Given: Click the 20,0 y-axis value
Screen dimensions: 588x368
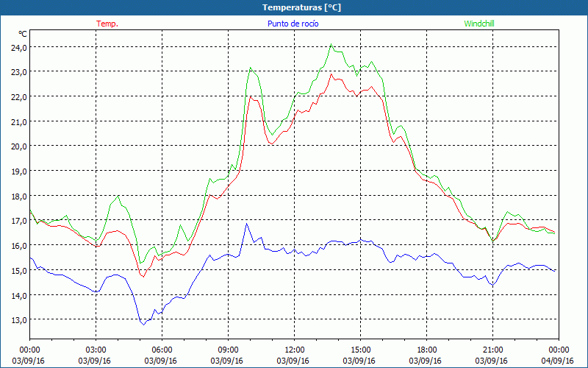Looking at the screenshot, I should tap(19, 146).
